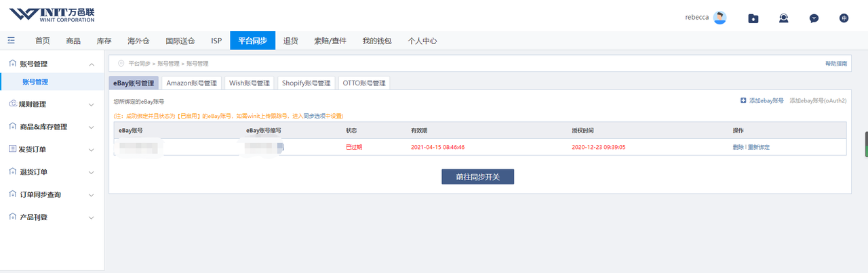Click the 授权时间 column header
Viewport: 868px width, 273px height.
pos(583,130)
